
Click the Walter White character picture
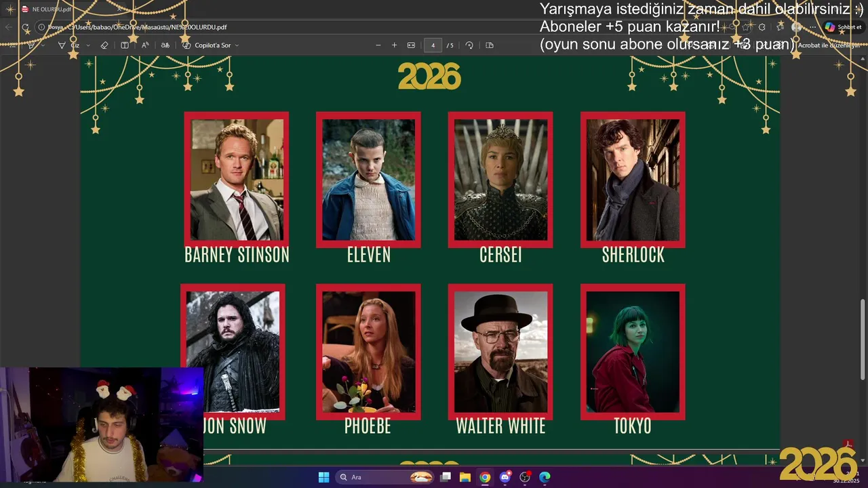pyautogui.click(x=500, y=352)
